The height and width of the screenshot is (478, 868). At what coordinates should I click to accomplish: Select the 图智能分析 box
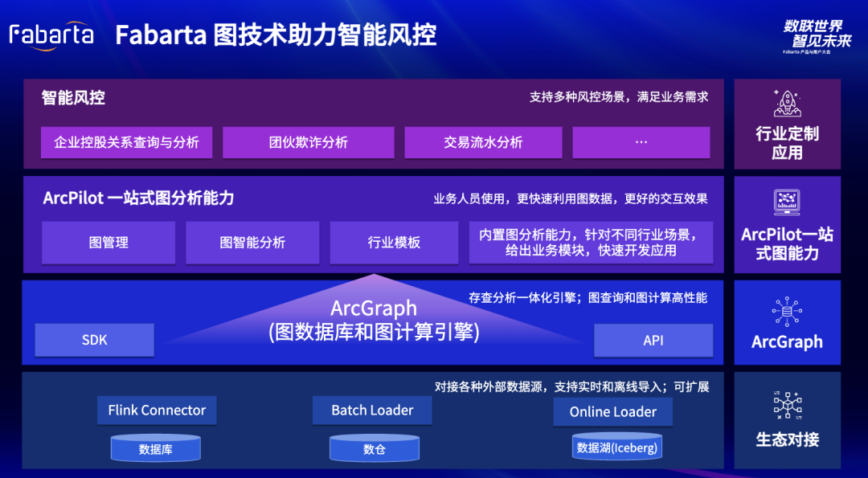[x=252, y=243]
